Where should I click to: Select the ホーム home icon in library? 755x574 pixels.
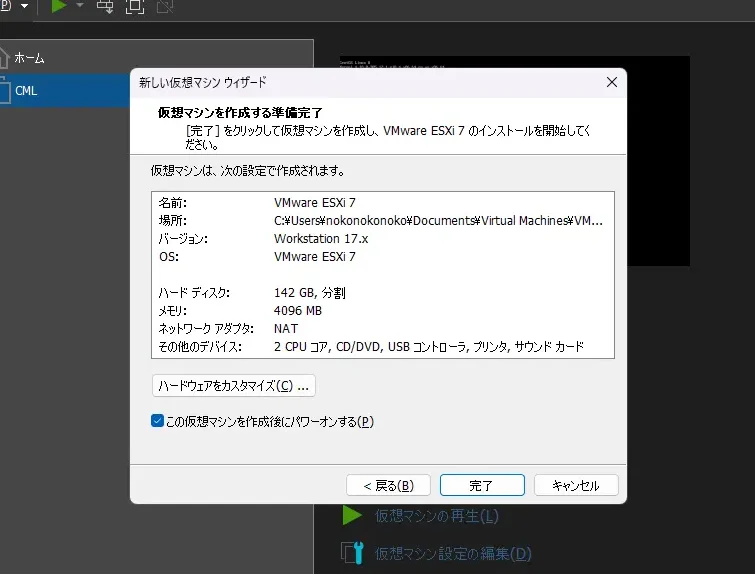[4, 57]
